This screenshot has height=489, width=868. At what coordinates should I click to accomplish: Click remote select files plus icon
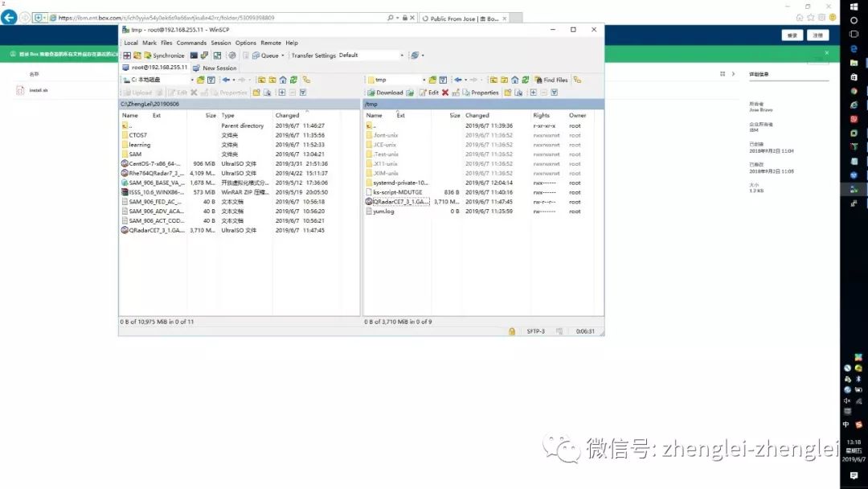[x=533, y=92]
